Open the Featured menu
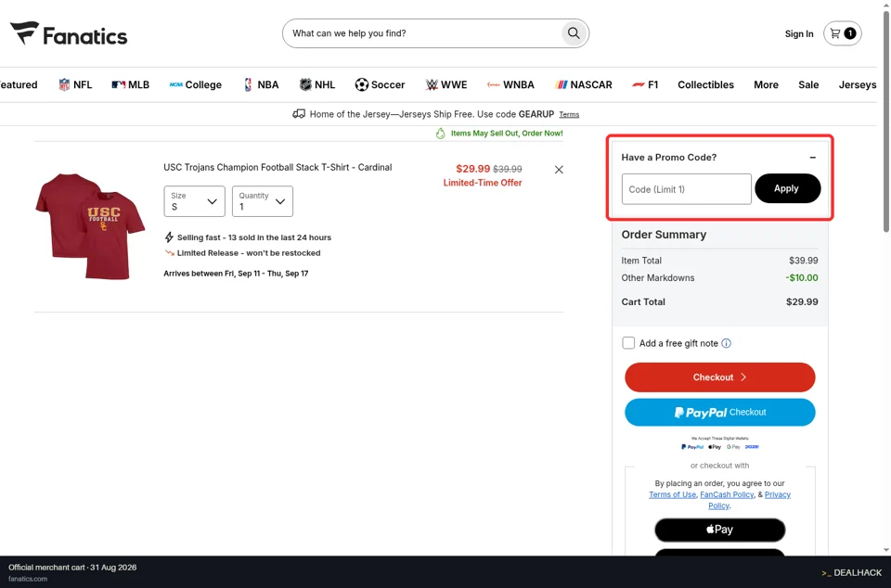 [x=19, y=84]
